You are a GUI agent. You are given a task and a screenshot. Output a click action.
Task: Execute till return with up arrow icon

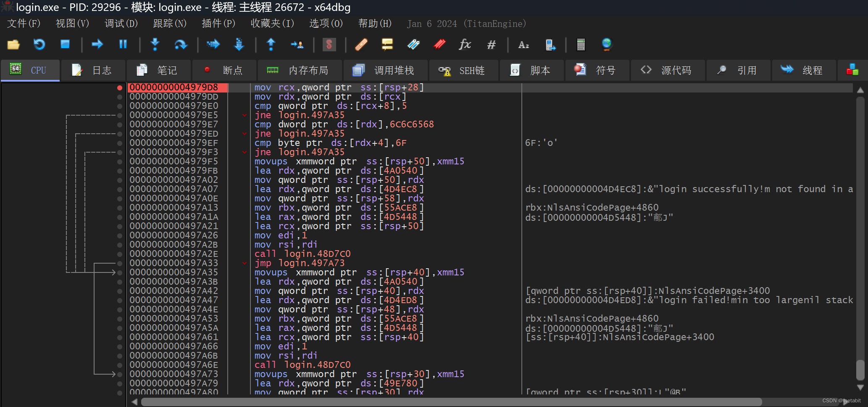click(271, 44)
